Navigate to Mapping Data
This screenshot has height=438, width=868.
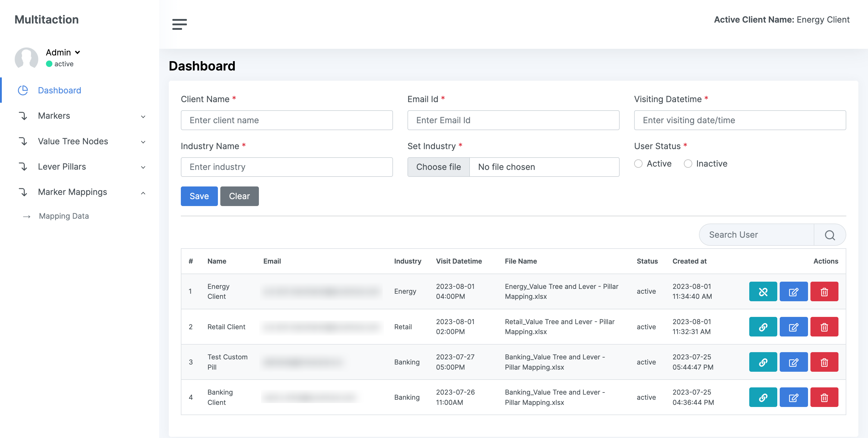[64, 216]
